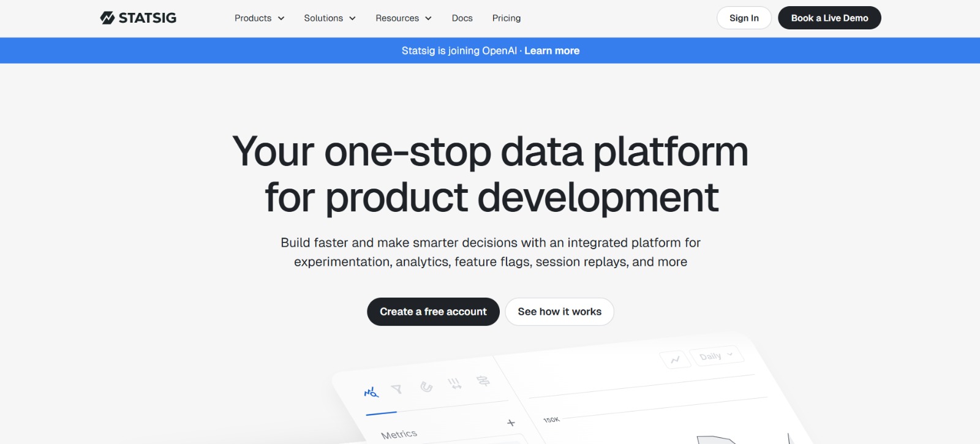The width and height of the screenshot is (980, 444).
Task: Select the funnel icon in preview
Action: click(x=397, y=389)
